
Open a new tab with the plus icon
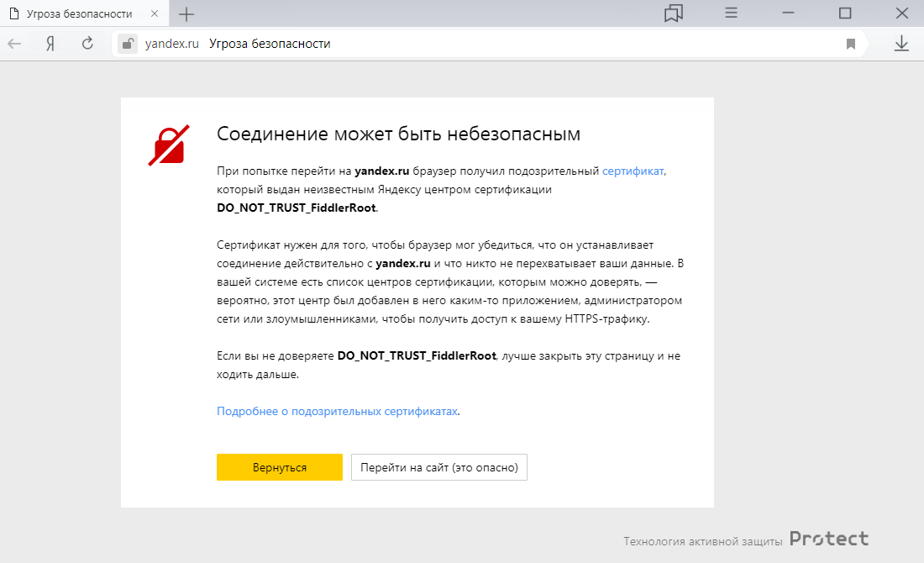(x=186, y=14)
